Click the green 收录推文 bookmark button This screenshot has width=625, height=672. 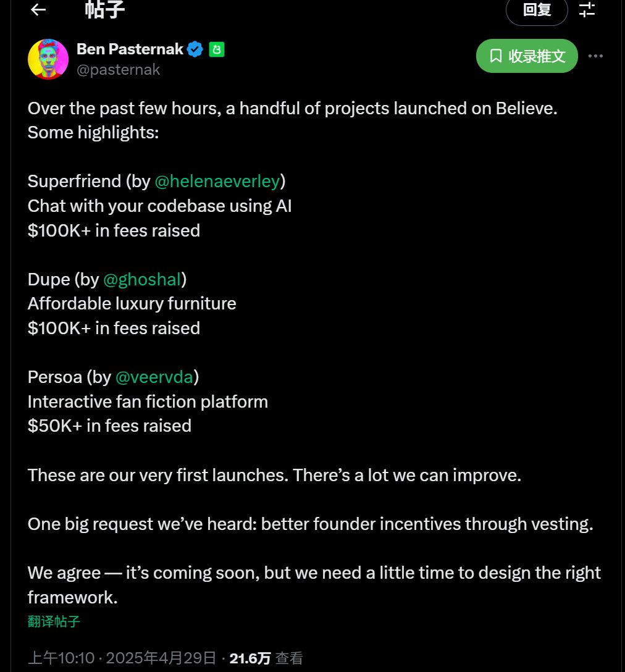[527, 56]
